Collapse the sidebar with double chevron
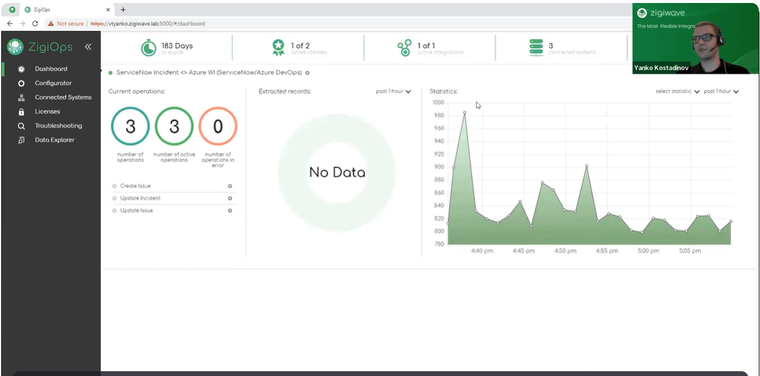The width and height of the screenshot is (760, 376). (x=88, y=47)
